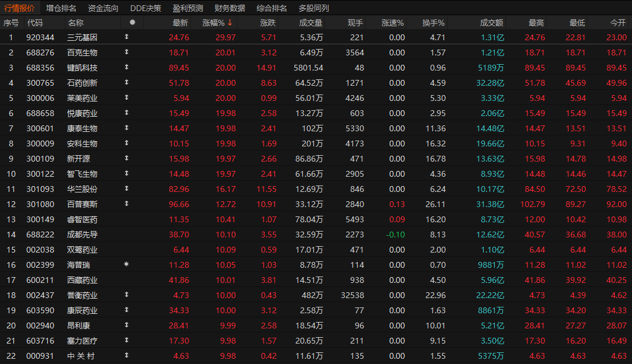Switch to the 综合排名 tab
This screenshot has height=364, width=632.
tap(272, 8)
